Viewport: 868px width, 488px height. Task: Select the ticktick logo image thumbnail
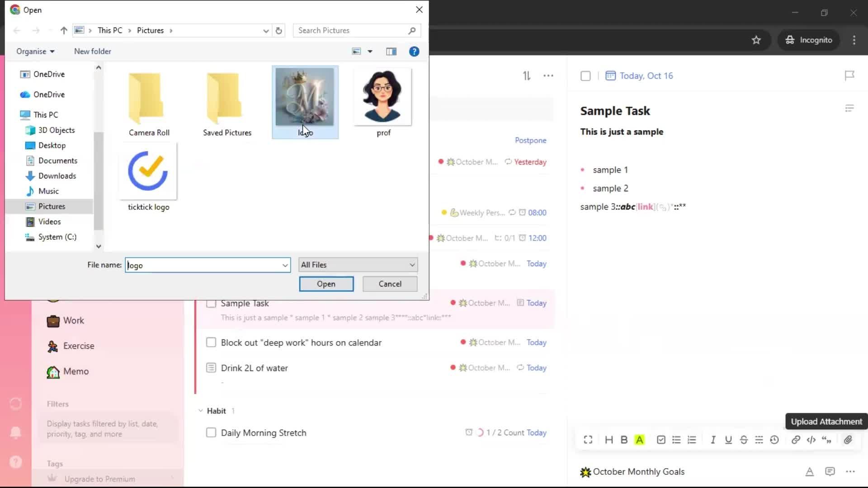(148, 172)
